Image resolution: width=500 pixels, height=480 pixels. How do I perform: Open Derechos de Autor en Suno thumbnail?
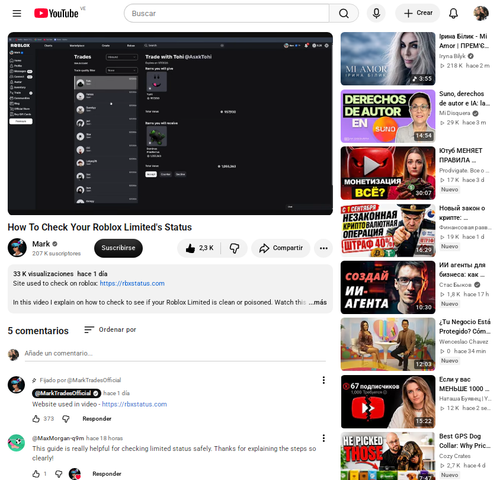click(x=388, y=116)
